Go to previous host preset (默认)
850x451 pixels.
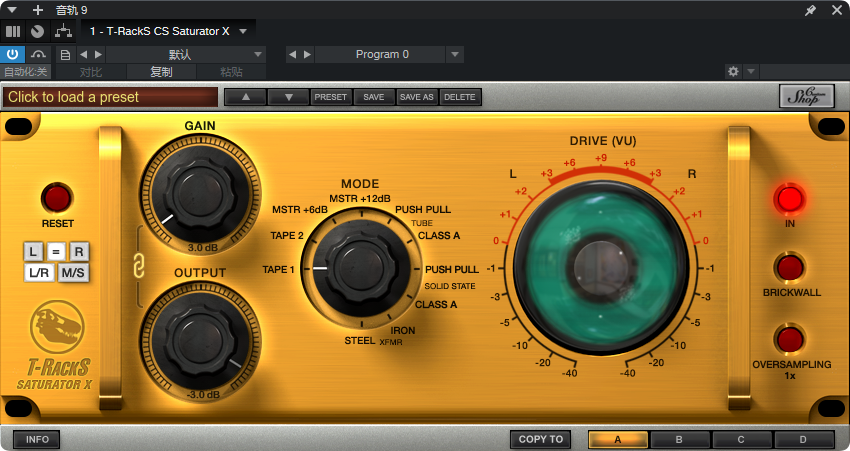(x=83, y=55)
